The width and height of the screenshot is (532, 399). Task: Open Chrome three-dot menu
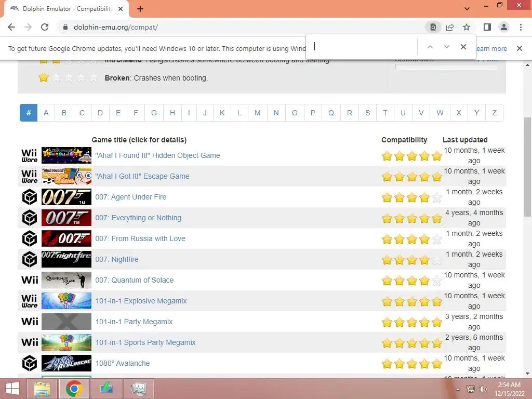click(x=521, y=27)
